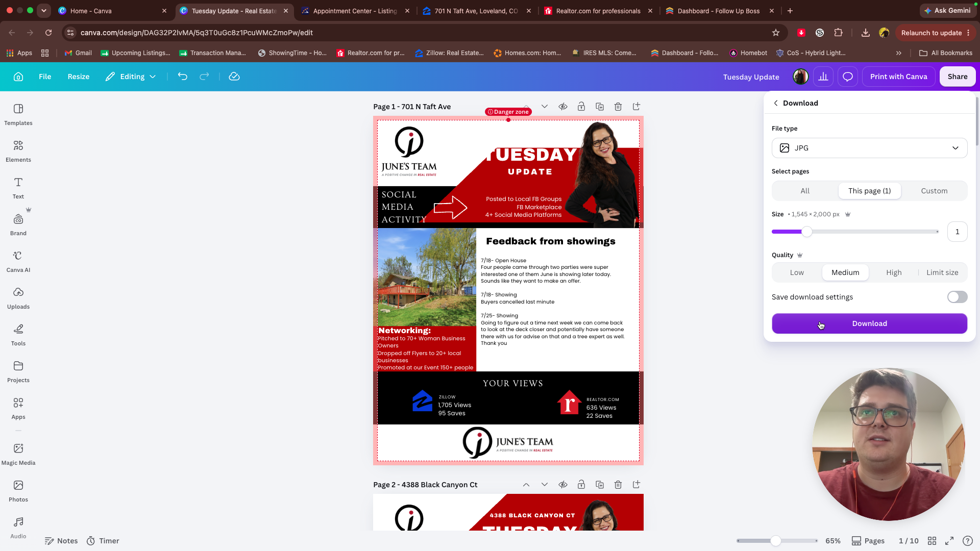
Task: Open grid view of pages
Action: click(932, 541)
